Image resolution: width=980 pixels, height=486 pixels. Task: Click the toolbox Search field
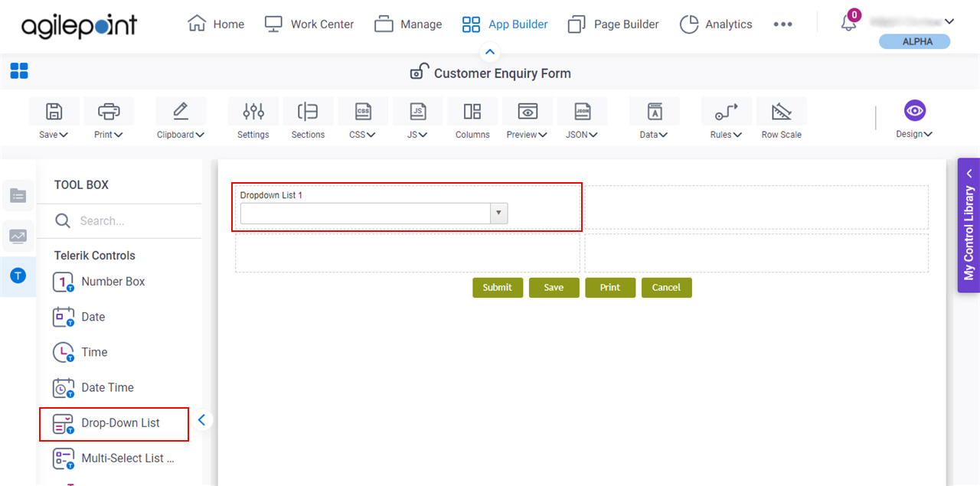coord(122,220)
